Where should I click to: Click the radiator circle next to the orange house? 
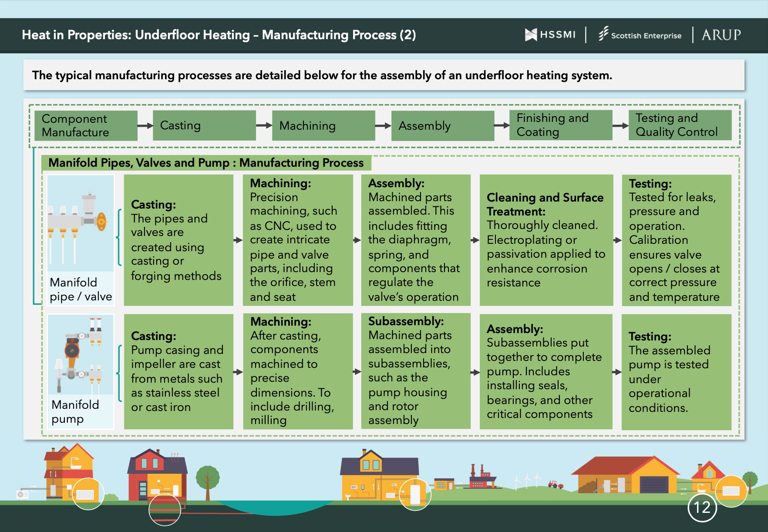point(88,494)
